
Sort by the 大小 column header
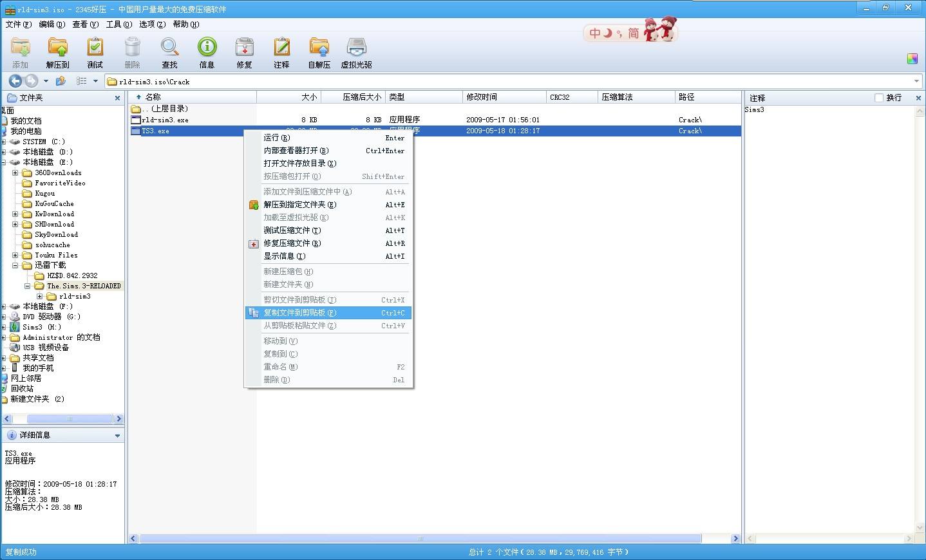pos(288,97)
